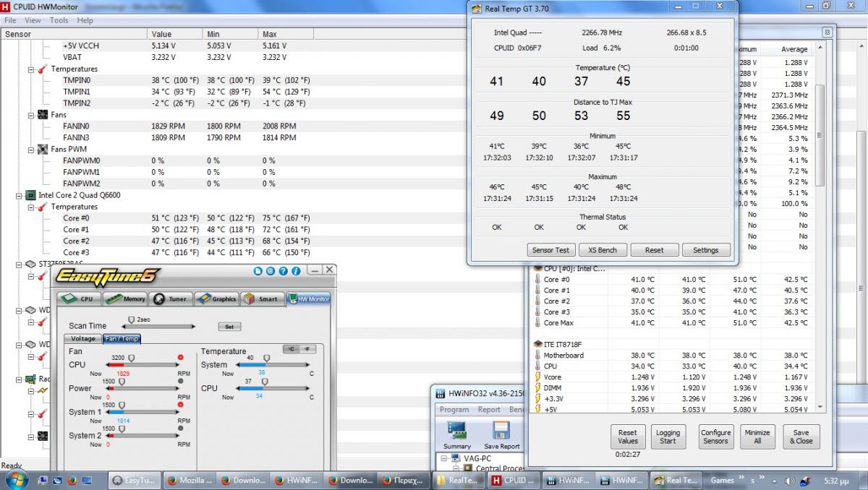Open the CPUID taskbar button

(x=513, y=480)
